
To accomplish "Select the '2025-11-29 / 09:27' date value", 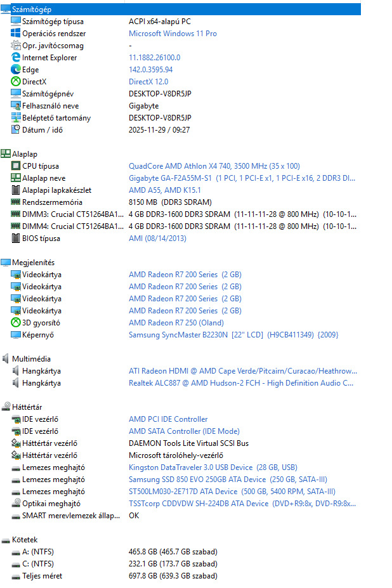I will tap(159, 130).
